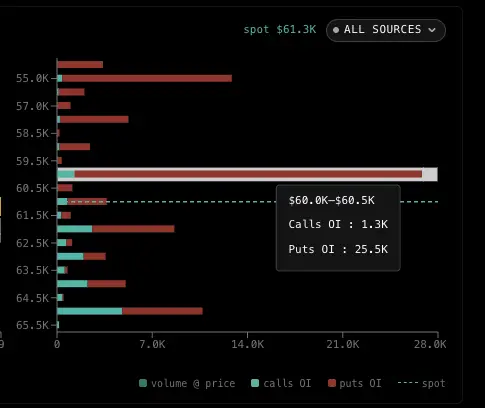Click the gray dot in ALL SOURCES selector
Image resolution: width=485 pixels, height=408 pixels.
pos(336,30)
